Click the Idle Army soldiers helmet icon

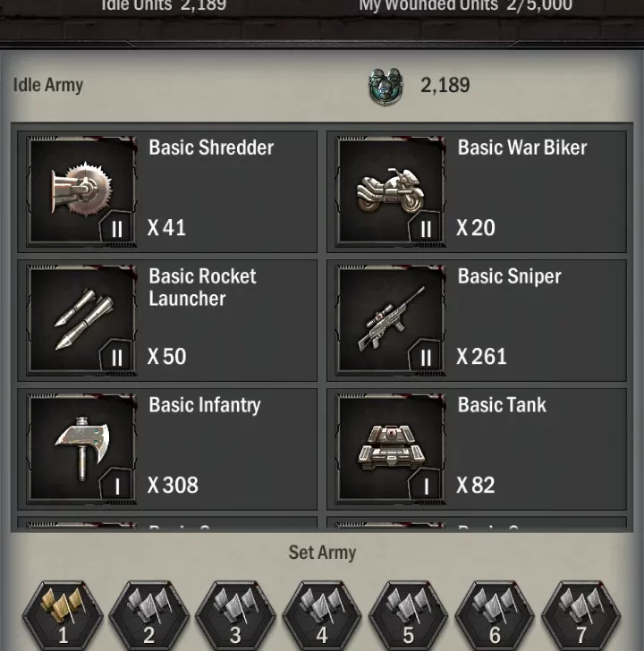[386, 86]
